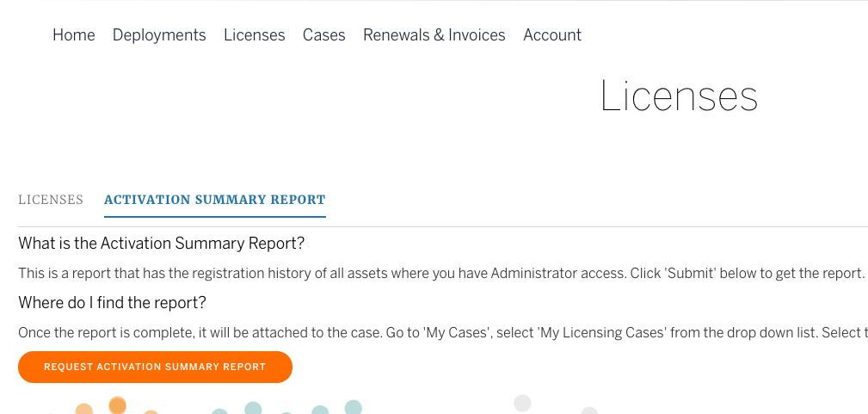This screenshot has width=868, height=414.
Task: Click the blue underline beneath the active tab
Action: point(215,217)
